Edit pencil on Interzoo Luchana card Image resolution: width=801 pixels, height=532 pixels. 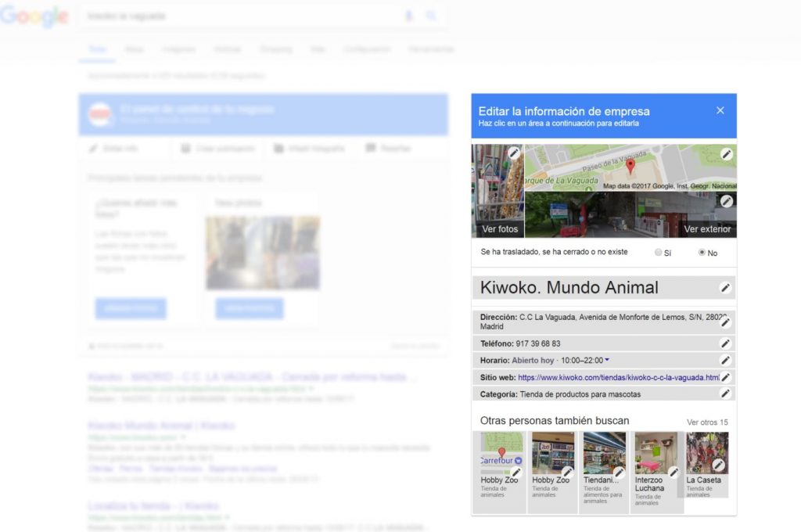tap(673, 473)
